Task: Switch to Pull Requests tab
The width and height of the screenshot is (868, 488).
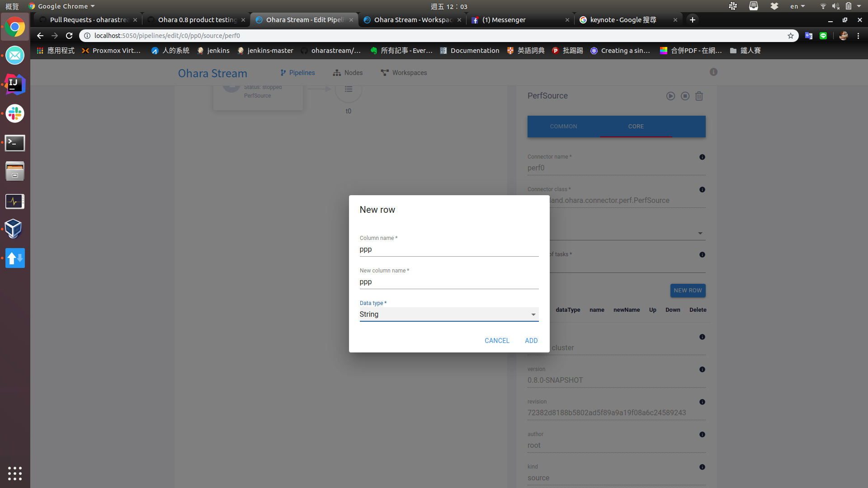Action: pos(88,20)
